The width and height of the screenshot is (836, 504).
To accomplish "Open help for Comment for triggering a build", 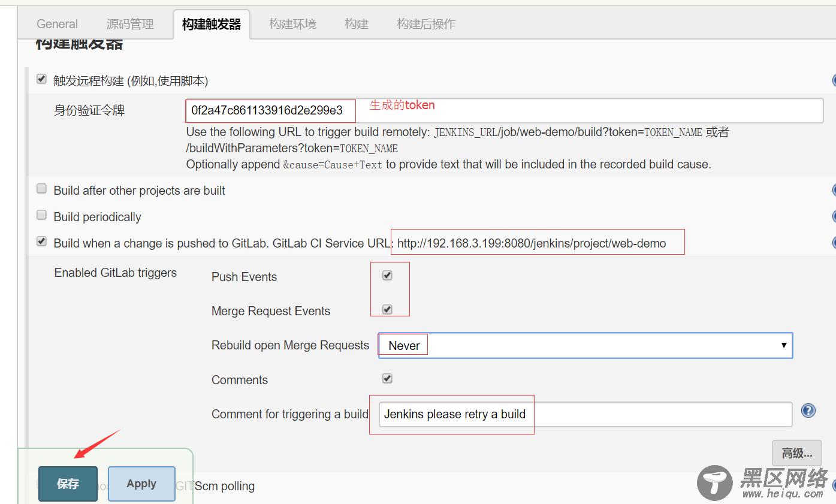I will (808, 411).
